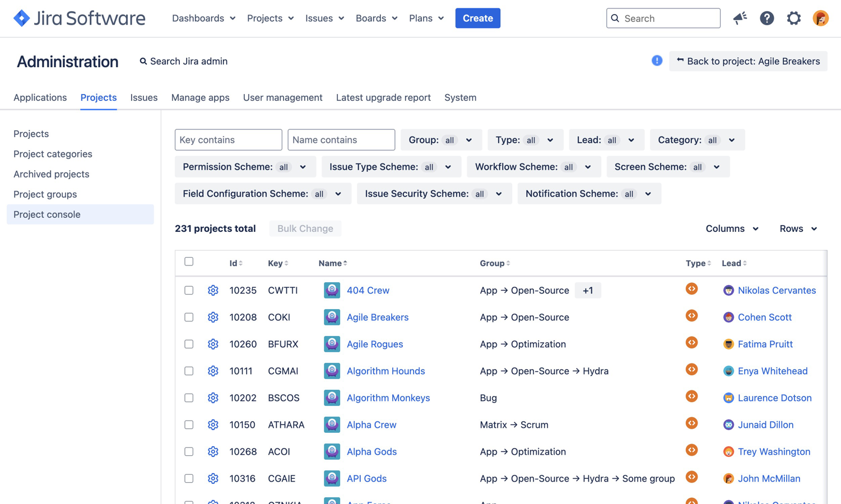
Task: Check the Agile Breakers row checkbox
Action: (189, 317)
